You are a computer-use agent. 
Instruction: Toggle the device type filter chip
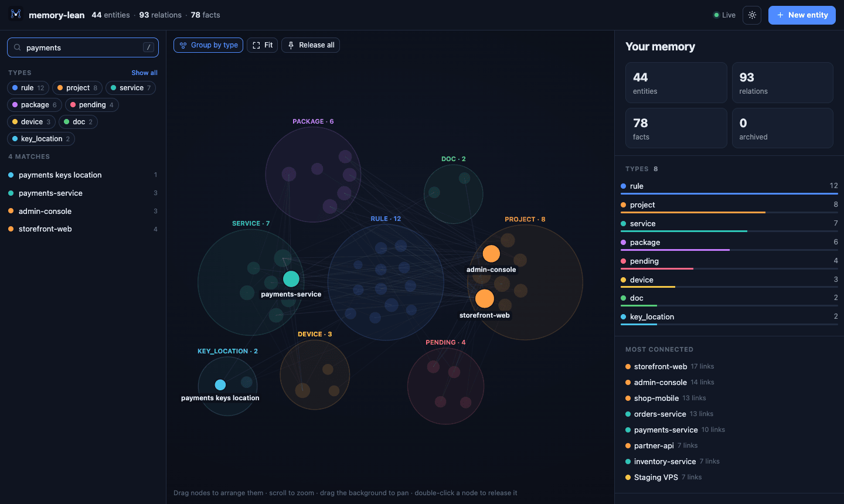pyautogui.click(x=31, y=122)
